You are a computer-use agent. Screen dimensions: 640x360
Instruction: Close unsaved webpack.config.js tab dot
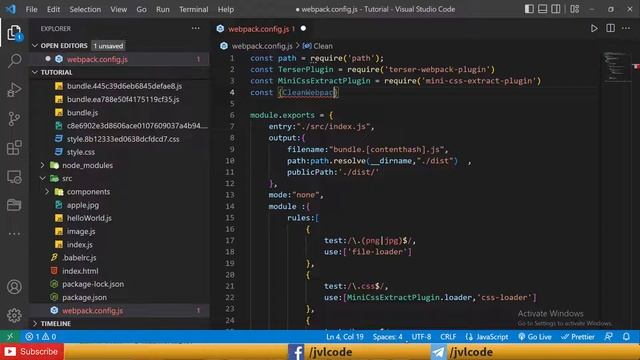(x=303, y=29)
